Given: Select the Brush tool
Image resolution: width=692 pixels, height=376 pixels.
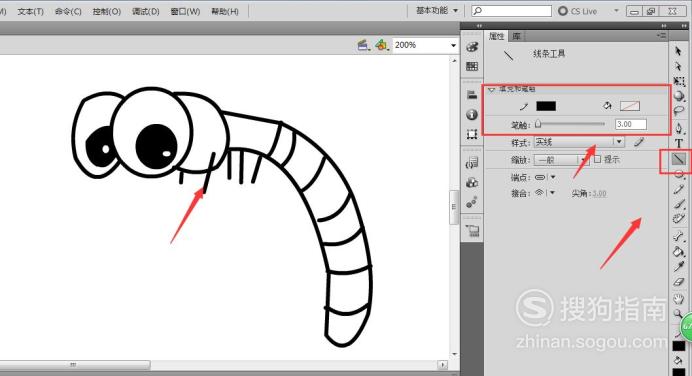Looking at the screenshot, I should coord(679,204).
